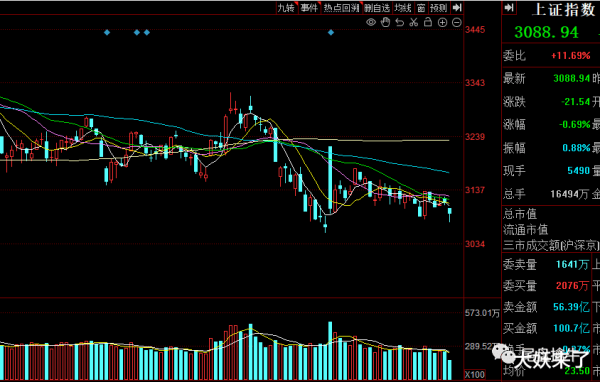Screen dimensions: 600x382
Task: Click the X100 volume scale label
Action: [x=474, y=374]
